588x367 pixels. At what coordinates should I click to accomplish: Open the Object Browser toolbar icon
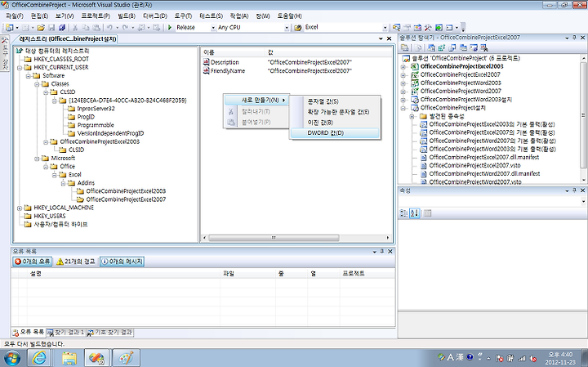pyautogui.click(x=418, y=28)
